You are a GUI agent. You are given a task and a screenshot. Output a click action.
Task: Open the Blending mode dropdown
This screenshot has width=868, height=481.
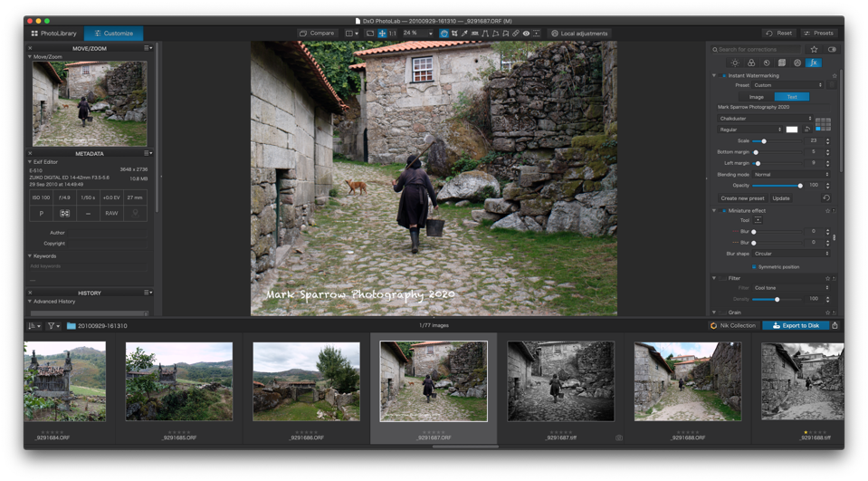pos(791,174)
